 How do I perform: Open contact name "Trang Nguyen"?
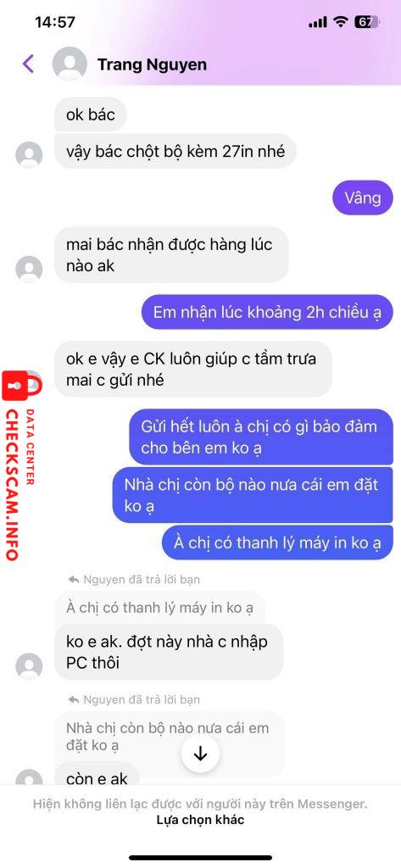[152, 64]
